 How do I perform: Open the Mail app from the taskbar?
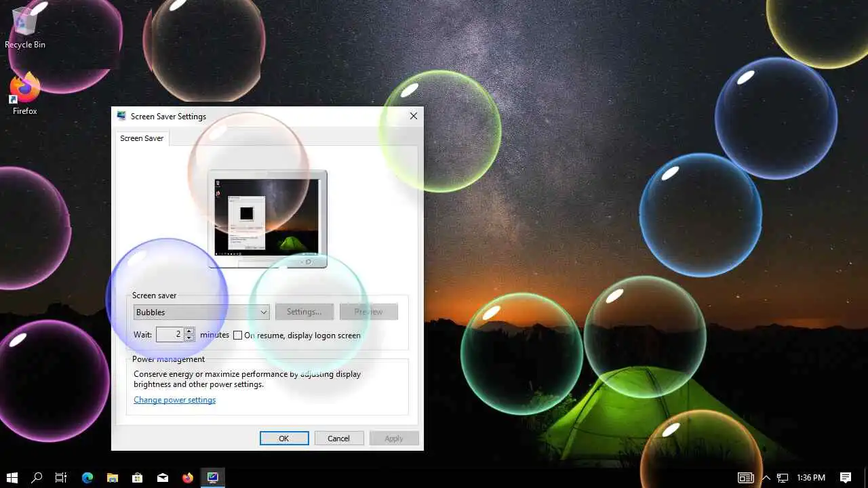(163, 478)
